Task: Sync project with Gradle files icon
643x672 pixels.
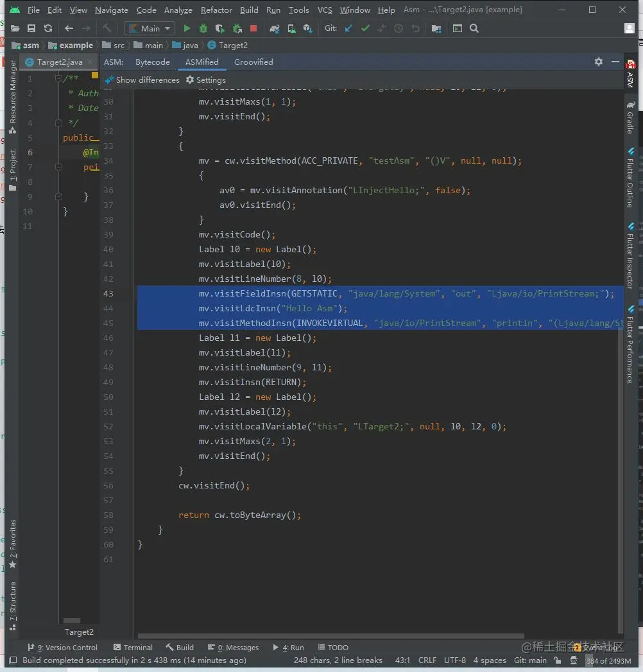Action: pos(275,29)
